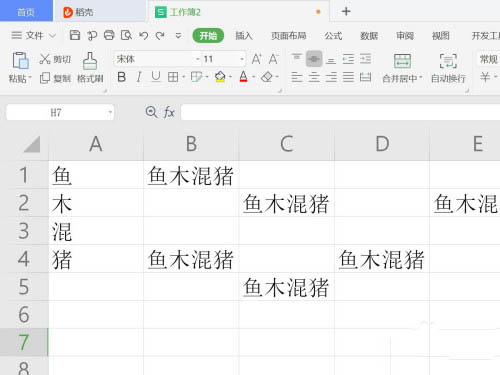This screenshot has width=500, height=375.
Task: Decrease font size with smaller A
Action: pos(273,59)
